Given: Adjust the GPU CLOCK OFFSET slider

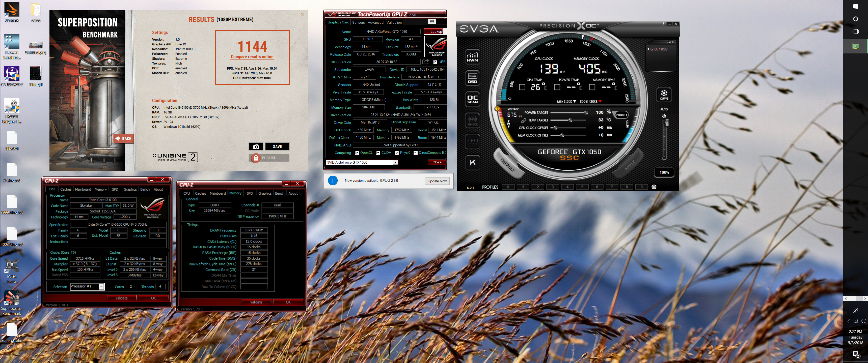Looking at the screenshot, I should pos(569,128).
